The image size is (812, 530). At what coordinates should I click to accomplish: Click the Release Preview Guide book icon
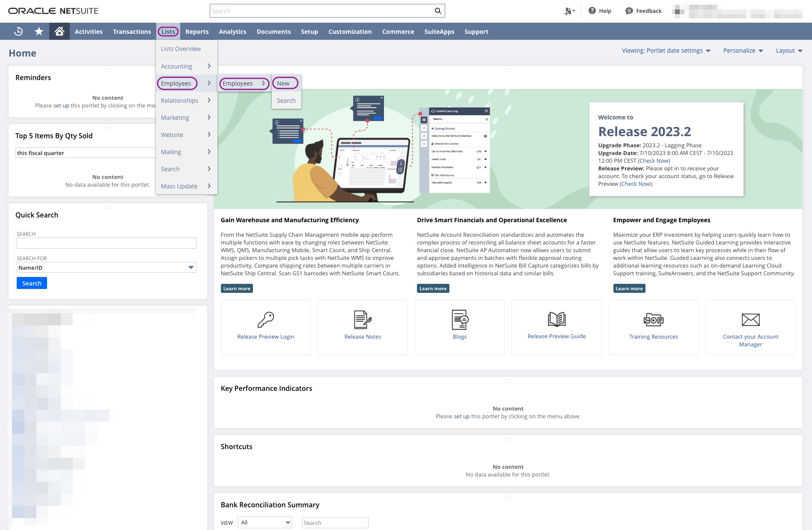click(x=557, y=319)
